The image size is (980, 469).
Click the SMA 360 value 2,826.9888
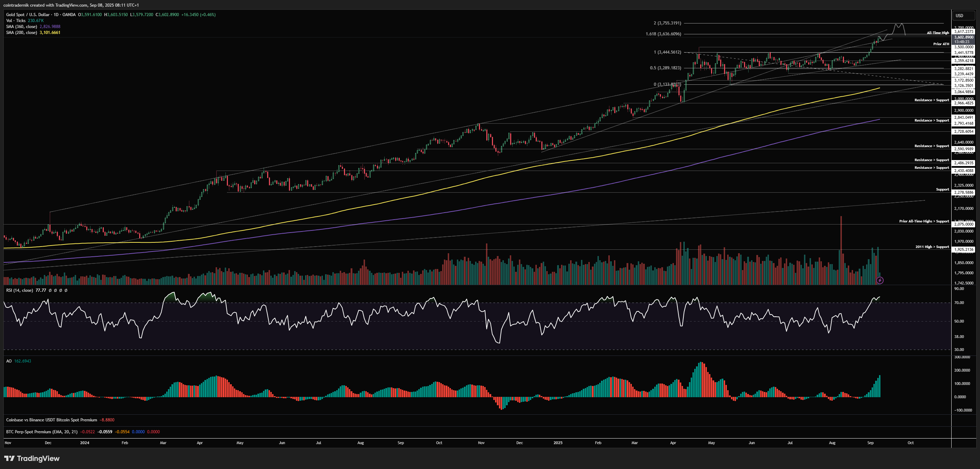(50, 27)
